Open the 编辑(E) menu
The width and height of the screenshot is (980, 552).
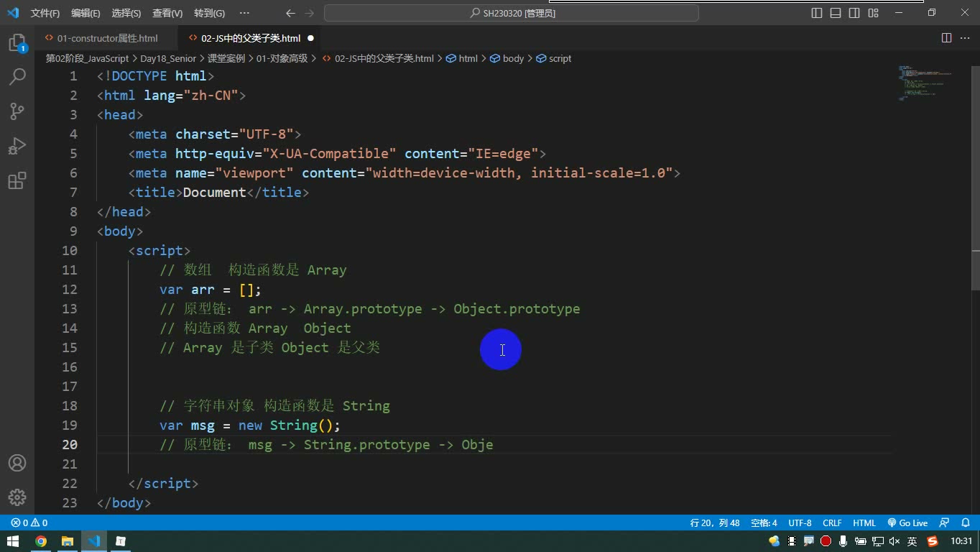(85, 13)
